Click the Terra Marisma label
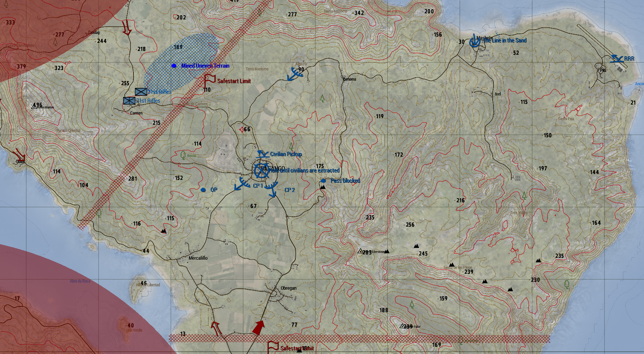Viewport: 644px width, 354px height. [x=257, y=69]
